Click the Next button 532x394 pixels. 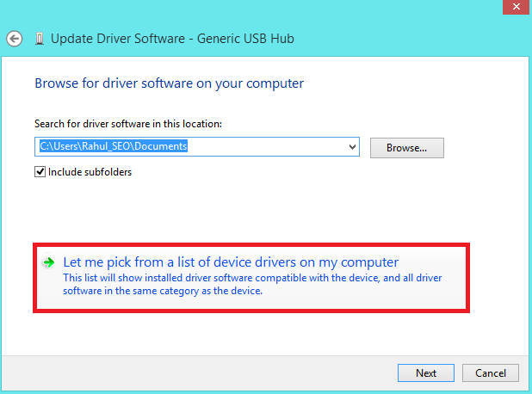(x=426, y=372)
